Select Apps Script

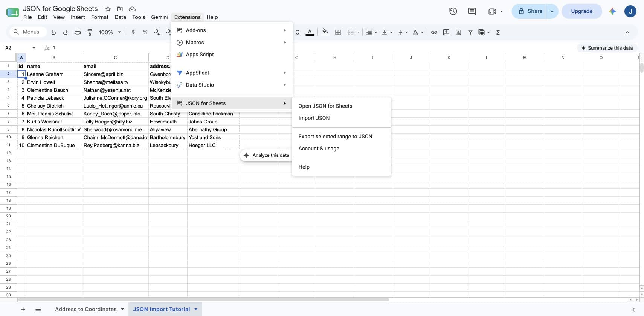tap(232, 54)
